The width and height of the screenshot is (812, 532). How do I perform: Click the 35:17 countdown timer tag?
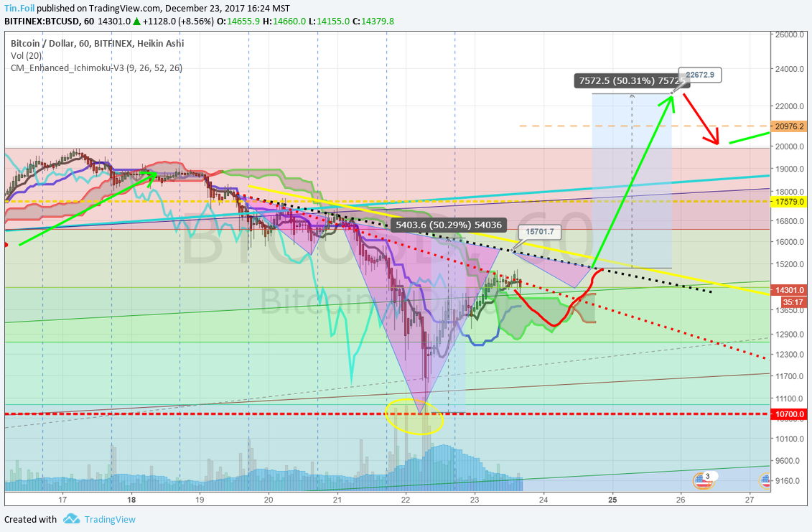(x=793, y=302)
